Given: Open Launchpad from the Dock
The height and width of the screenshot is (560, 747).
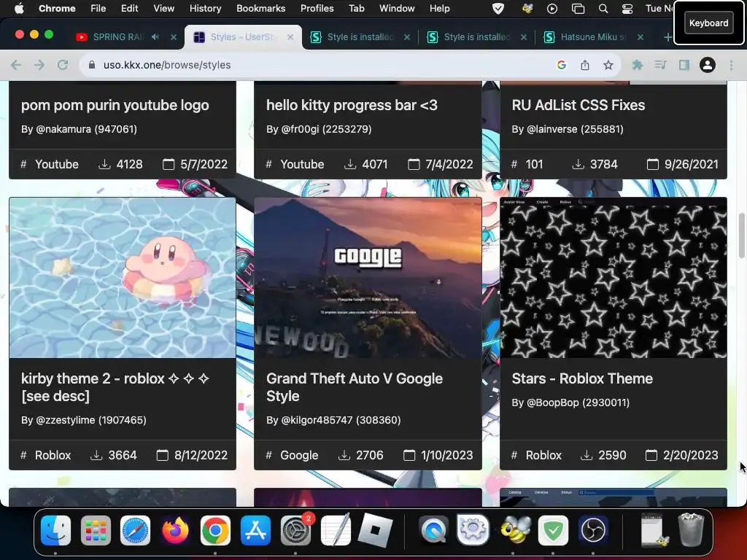Looking at the screenshot, I should click(x=96, y=530).
